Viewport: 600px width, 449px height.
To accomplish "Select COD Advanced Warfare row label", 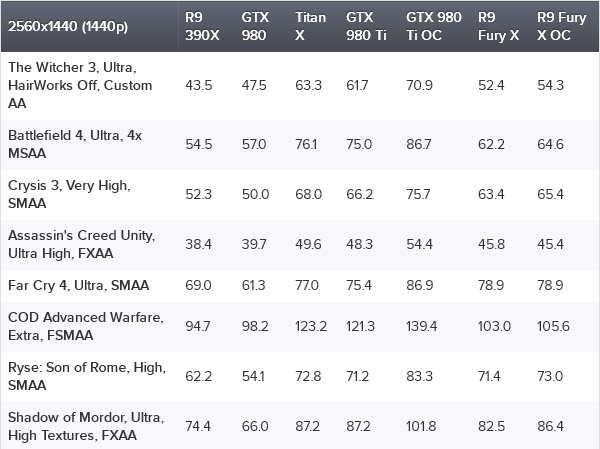I will (x=86, y=326).
